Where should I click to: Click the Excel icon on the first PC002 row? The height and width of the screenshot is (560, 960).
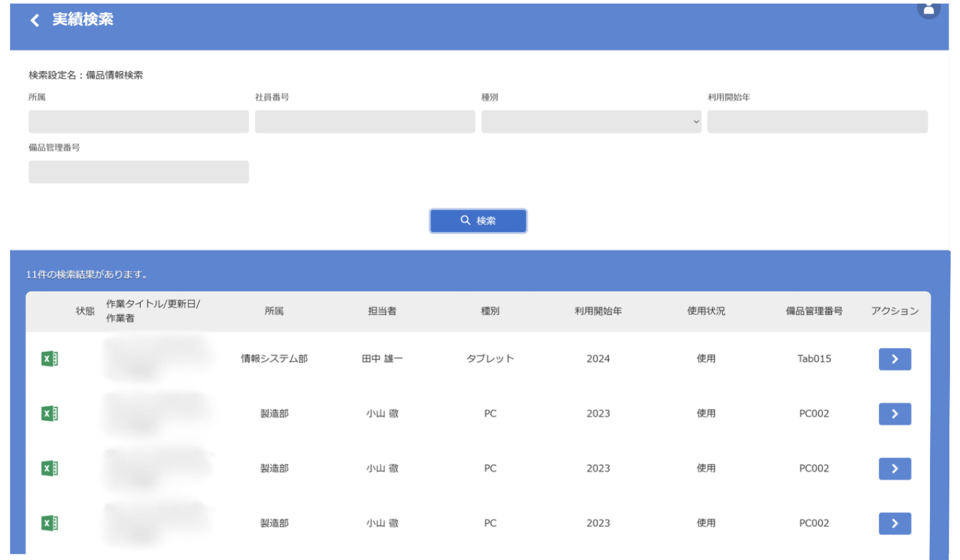click(49, 413)
